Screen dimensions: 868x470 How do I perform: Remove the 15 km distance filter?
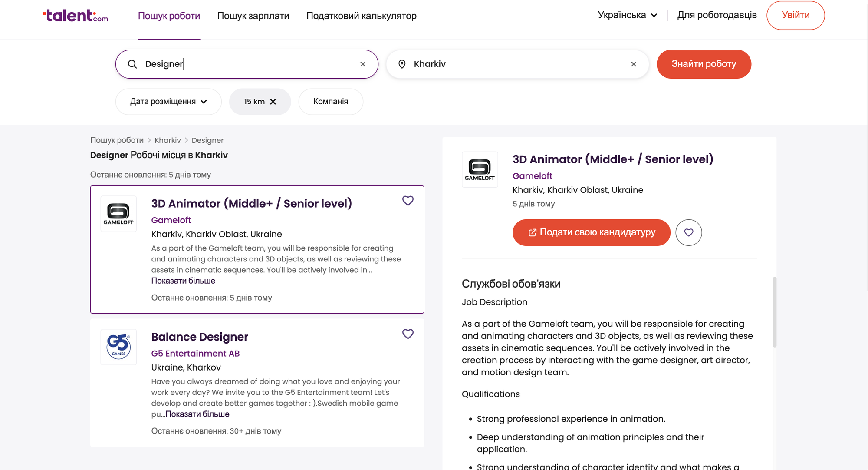[273, 102]
